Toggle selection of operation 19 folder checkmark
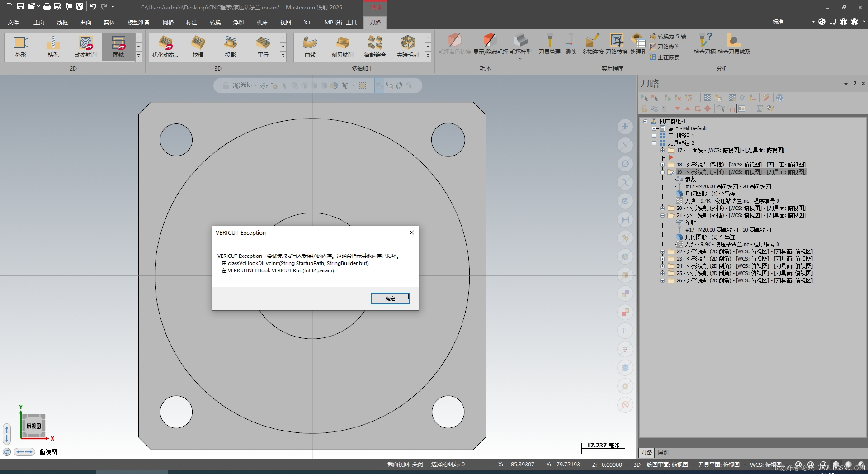 (671, 172)
